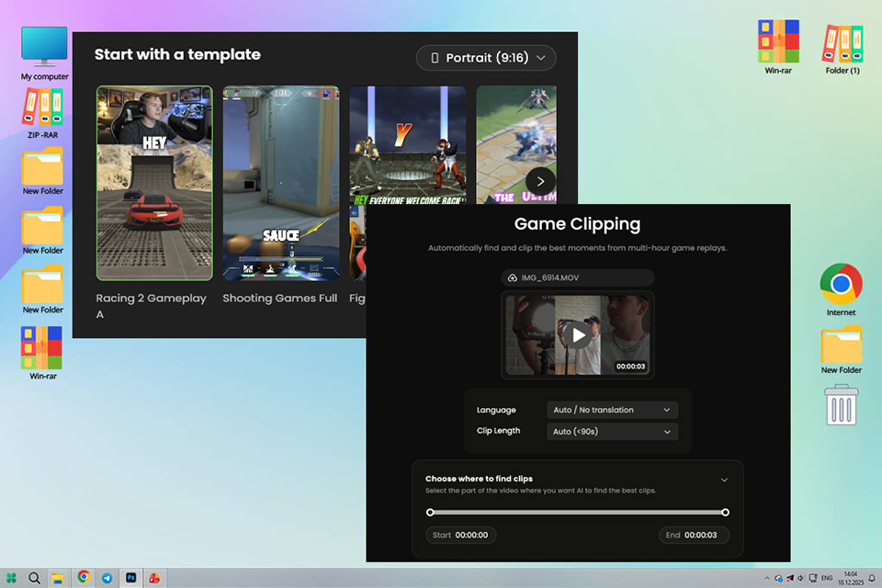
Task: Show hidden tray icons chevron
Action: click(x=766, y=579)
